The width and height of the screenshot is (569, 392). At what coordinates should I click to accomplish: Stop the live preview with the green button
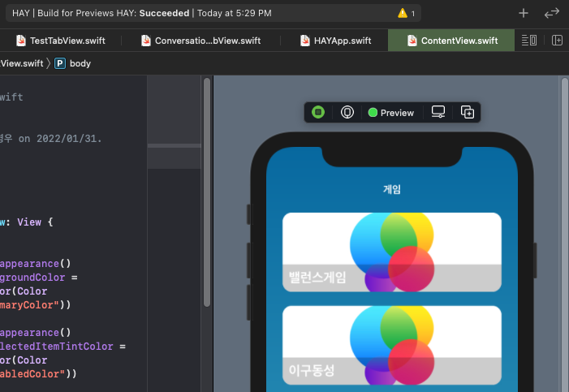click(x=318, y=113)
